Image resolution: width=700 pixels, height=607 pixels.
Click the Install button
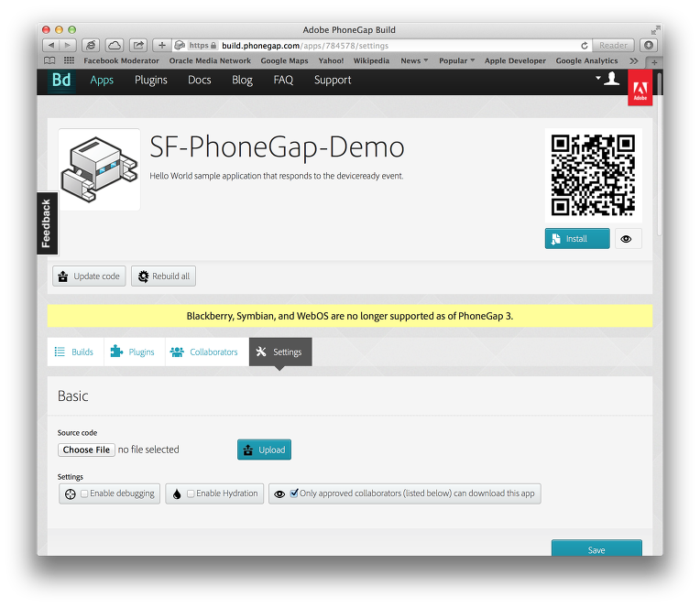point(577,239)
